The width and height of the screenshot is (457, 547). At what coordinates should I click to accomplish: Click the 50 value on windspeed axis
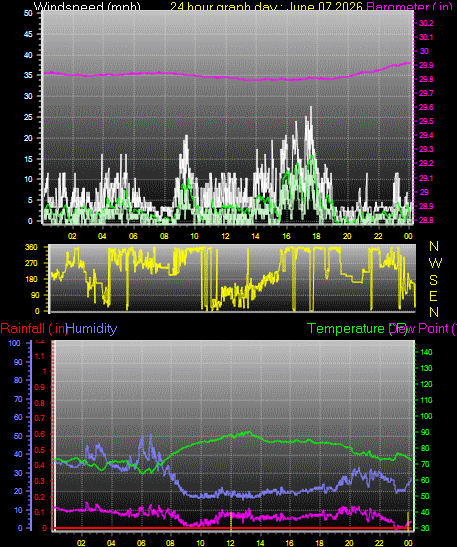pyautogui.click(x=28, y=13)
